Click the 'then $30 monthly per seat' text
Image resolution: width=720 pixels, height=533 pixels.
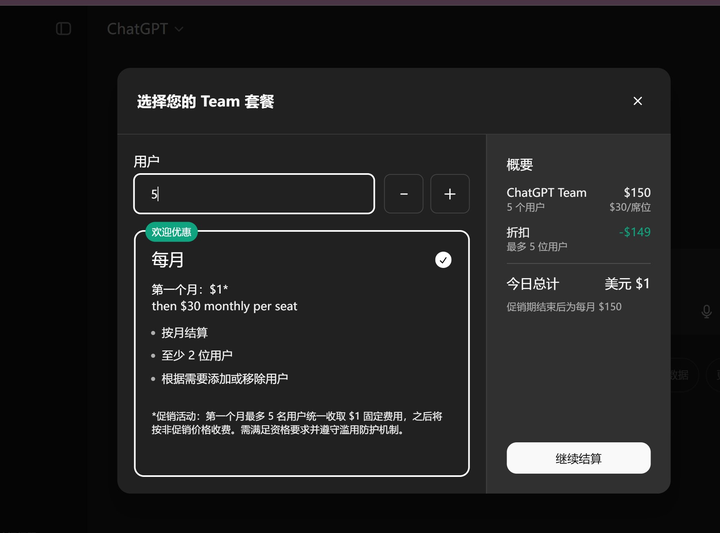[225, 306]
